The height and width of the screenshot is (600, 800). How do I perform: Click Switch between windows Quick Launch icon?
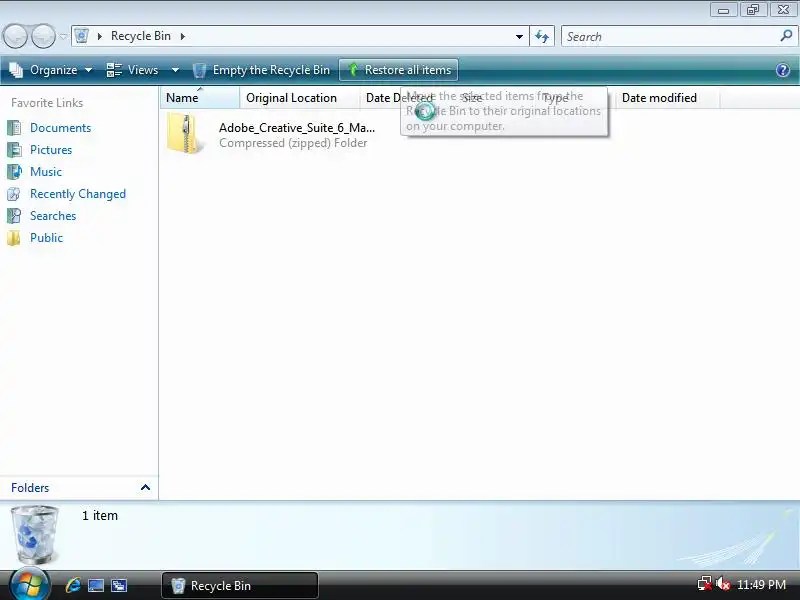tap(119, 585)
